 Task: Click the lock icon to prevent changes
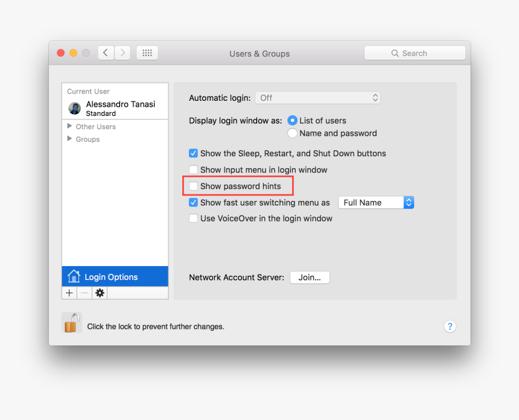tap(71, 322)
